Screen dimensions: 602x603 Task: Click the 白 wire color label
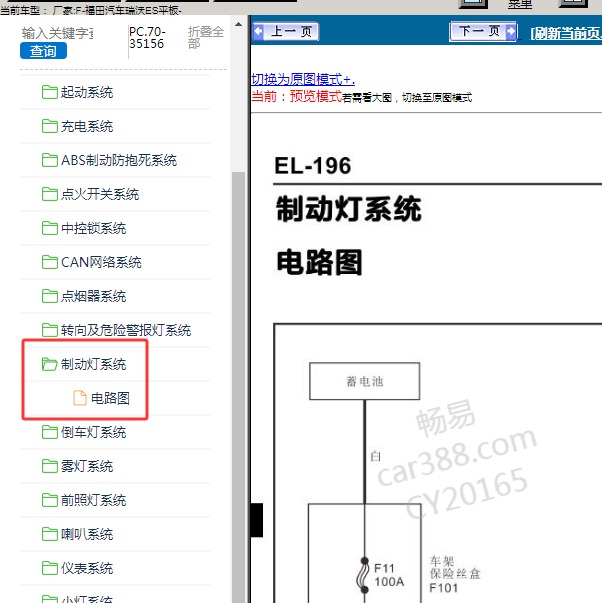(375, 456)
